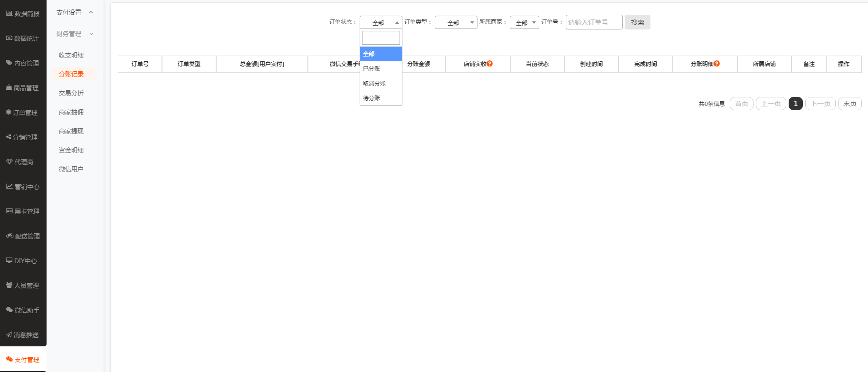Click the 数据简报 bar chart icon

[9, 13]
